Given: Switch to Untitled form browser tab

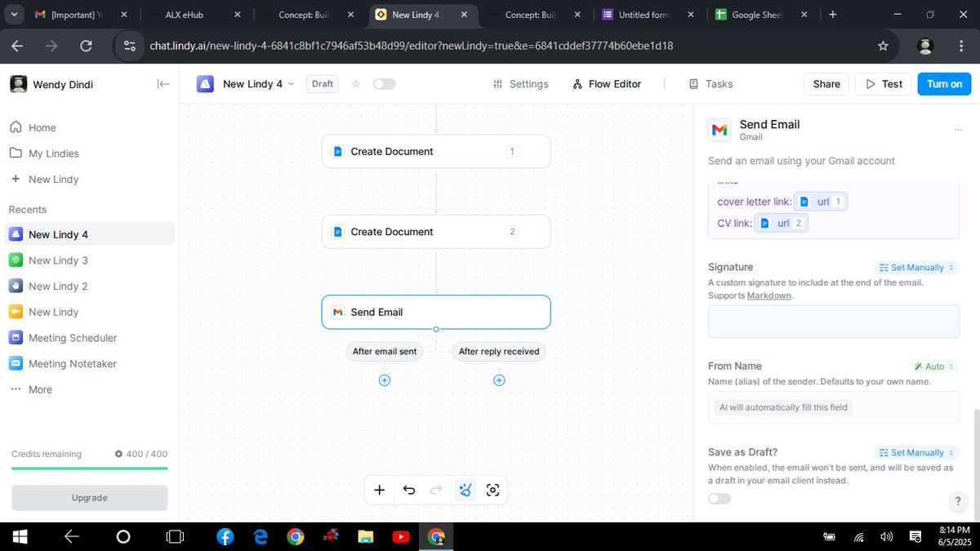Looking at the screenshot, I should click(649, 15).
